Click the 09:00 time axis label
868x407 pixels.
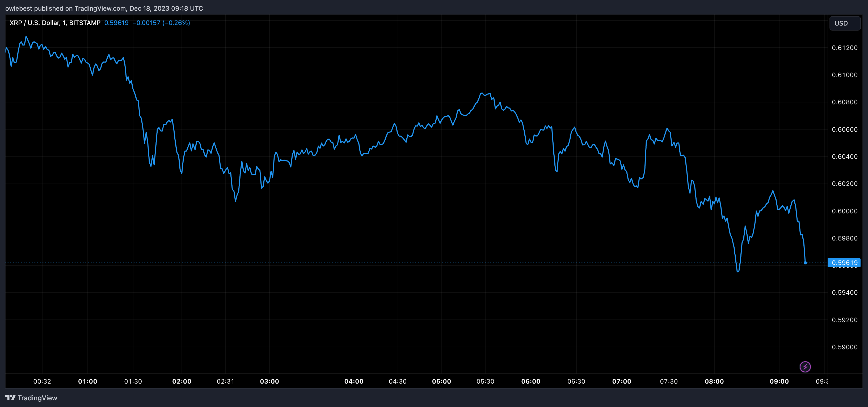[779, 381]
